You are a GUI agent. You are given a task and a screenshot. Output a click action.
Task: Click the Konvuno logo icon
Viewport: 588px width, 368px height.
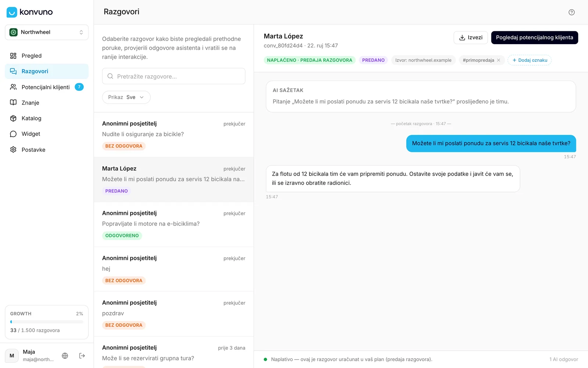click(x=12, y=12)
